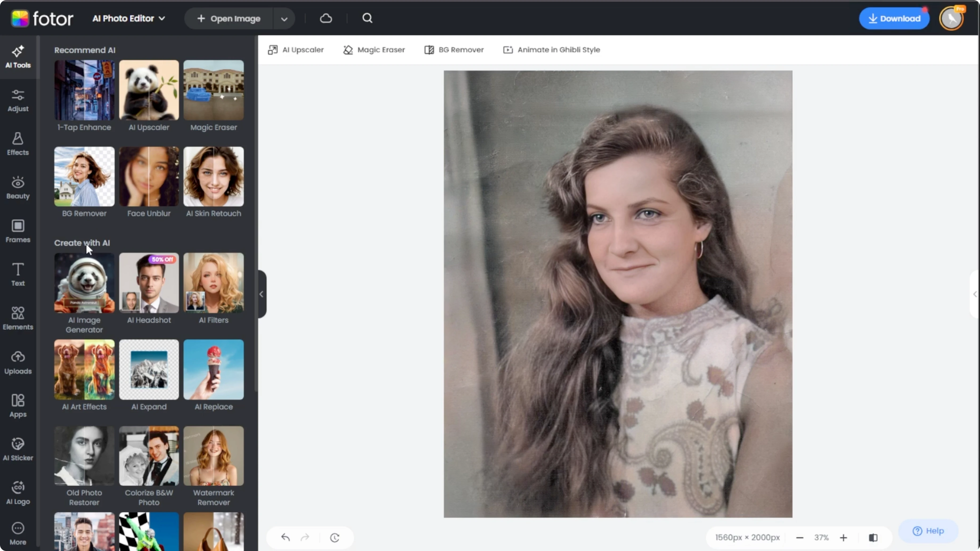The image size is (980, 551).
Task: Open the Adjust panel
Action: point(18,101)
